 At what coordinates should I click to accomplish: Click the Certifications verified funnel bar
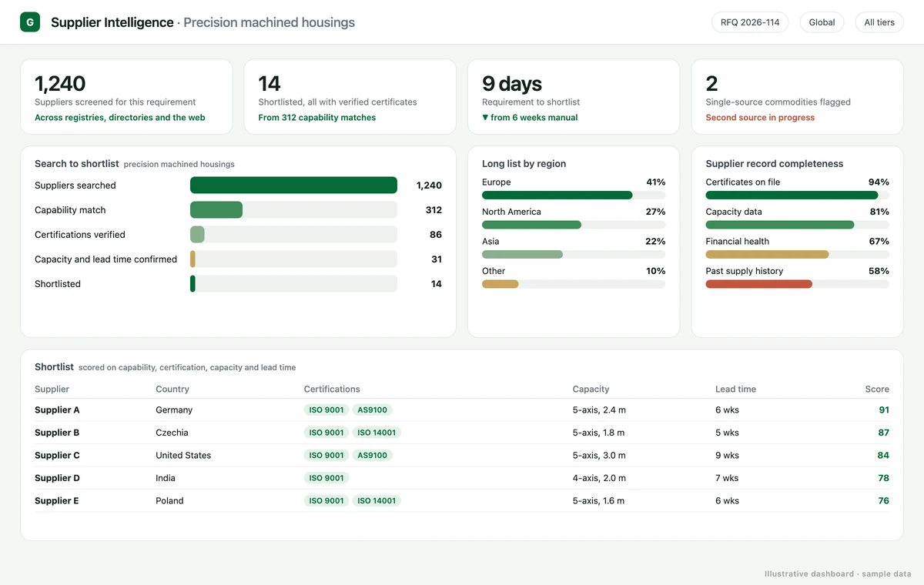click(293, 235)
